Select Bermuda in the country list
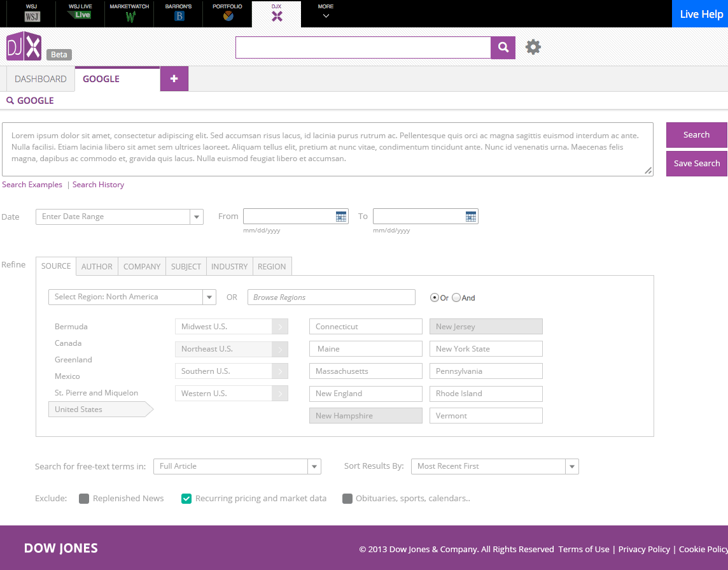 pos(71,327)
